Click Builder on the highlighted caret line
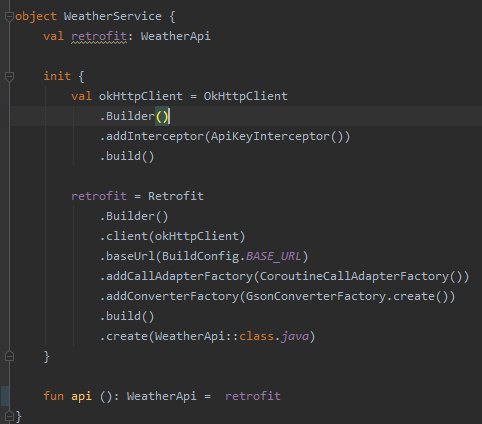 130,116
